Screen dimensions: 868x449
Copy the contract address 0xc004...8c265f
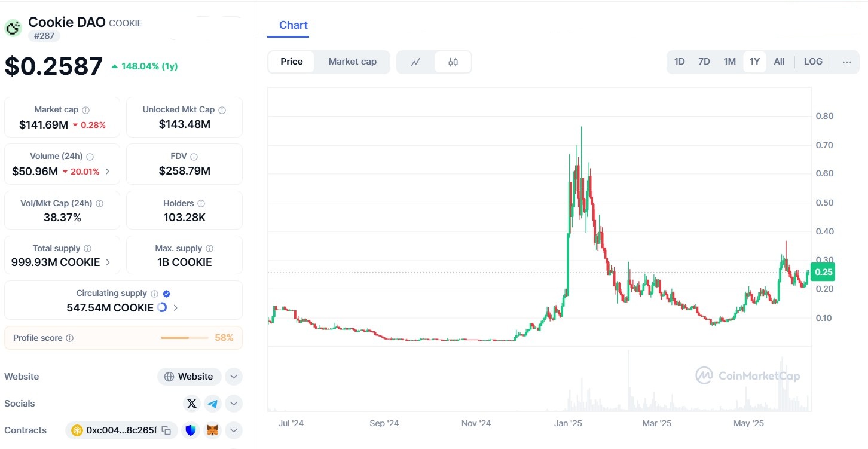pyautogui.click(x=167, y=430)
